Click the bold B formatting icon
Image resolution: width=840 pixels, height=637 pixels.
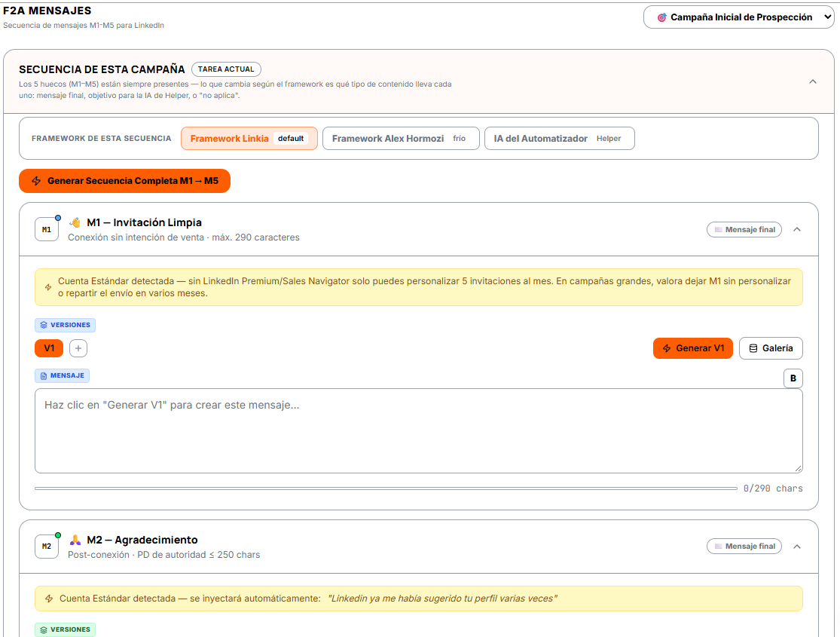click(x=793, y=378)
